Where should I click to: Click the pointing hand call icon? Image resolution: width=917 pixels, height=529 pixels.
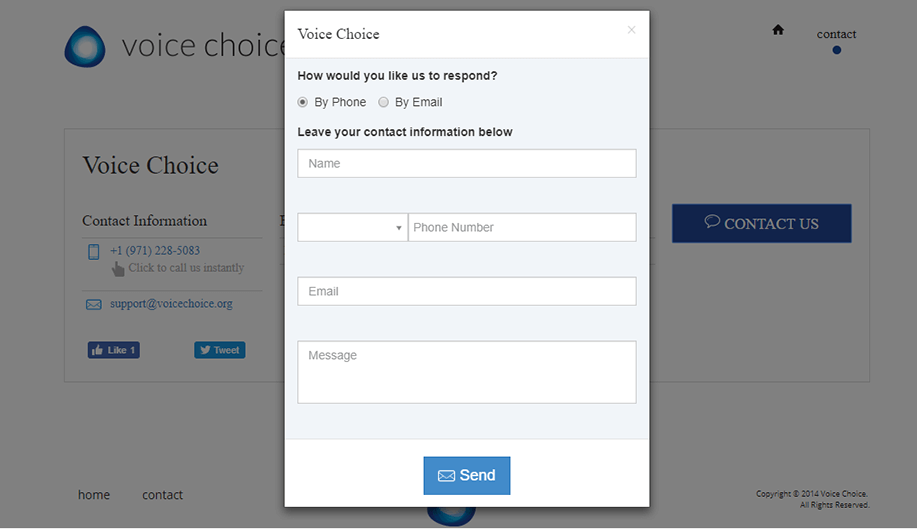pos(118,269)
